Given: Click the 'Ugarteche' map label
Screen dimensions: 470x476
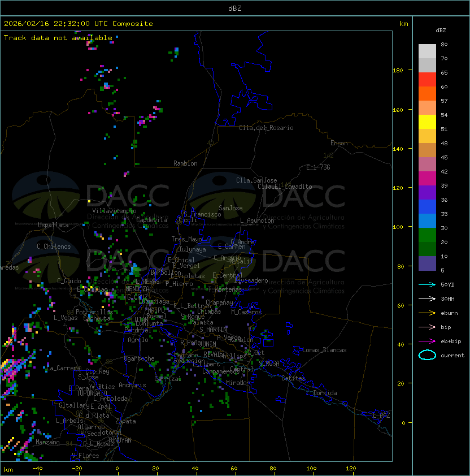Looking at the screenshot, I should coord(140,358).
